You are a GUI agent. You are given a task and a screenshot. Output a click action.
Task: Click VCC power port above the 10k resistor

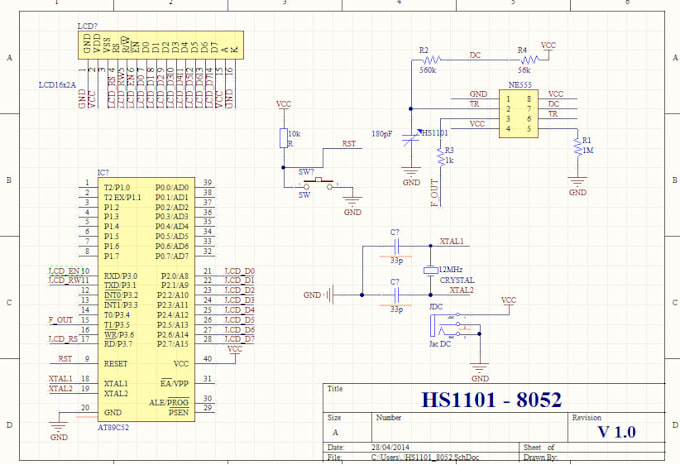pos(283,107)
